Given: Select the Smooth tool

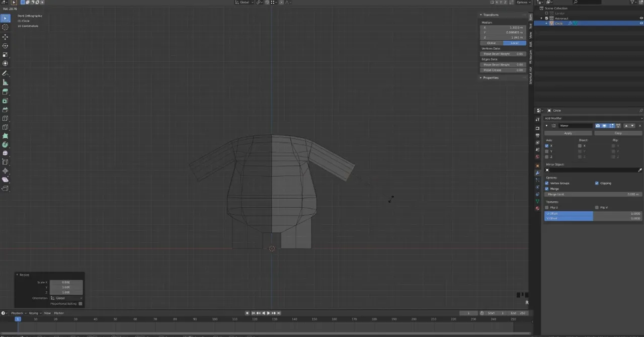Looking at the screenshot, I should coord(5,153).
